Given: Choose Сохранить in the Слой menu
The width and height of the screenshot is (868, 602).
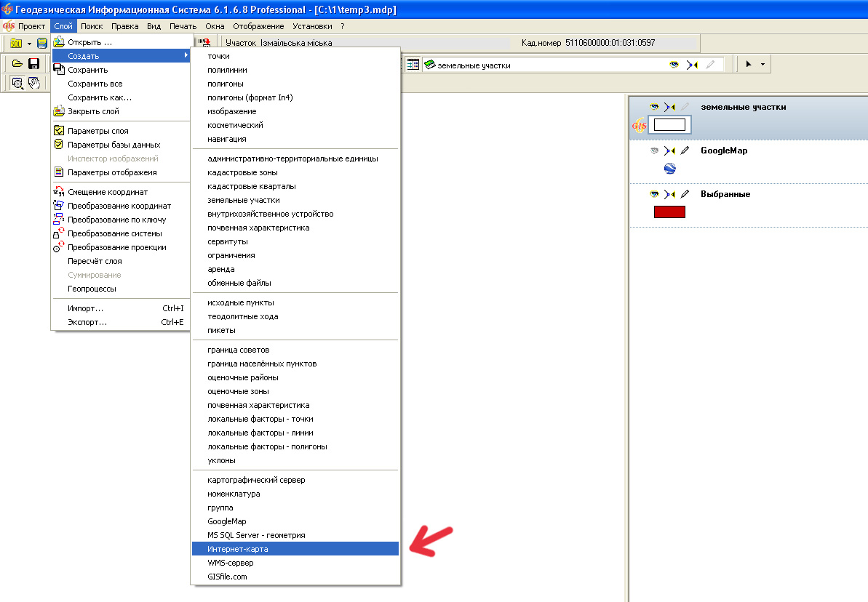Looking at the screenshot, I should point(121,70).
